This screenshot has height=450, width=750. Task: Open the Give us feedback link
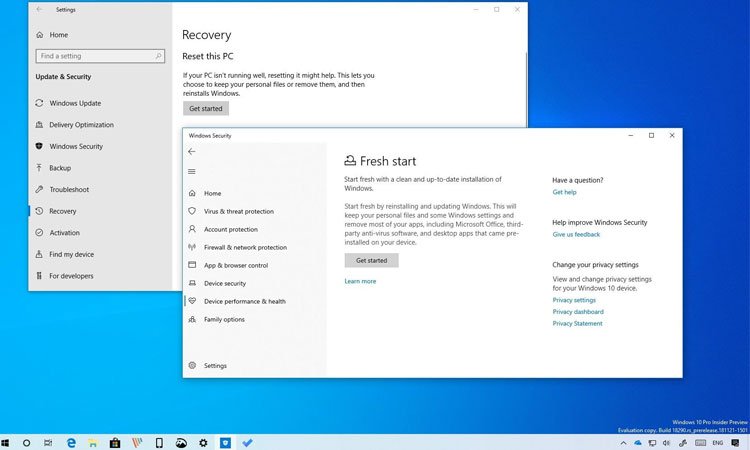(x=576, y=234)
